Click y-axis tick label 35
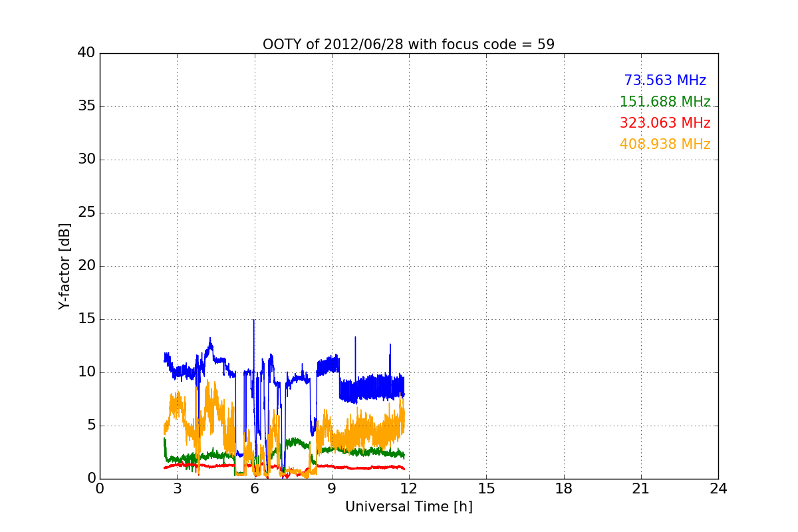 coord(86,106)
